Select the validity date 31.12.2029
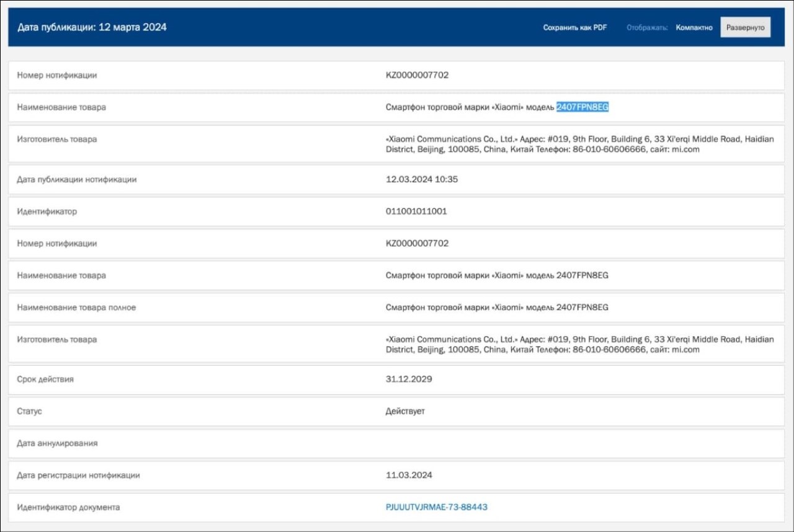 click(409, 379)
